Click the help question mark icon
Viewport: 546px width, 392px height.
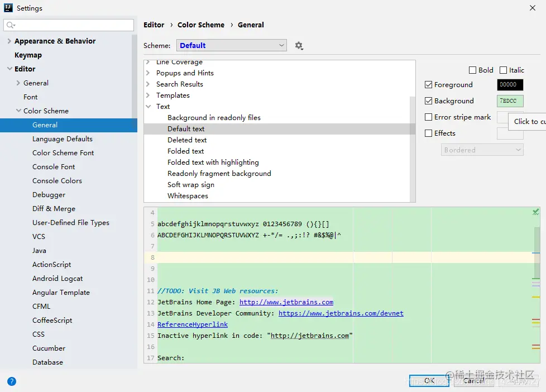tap(12, 381)
